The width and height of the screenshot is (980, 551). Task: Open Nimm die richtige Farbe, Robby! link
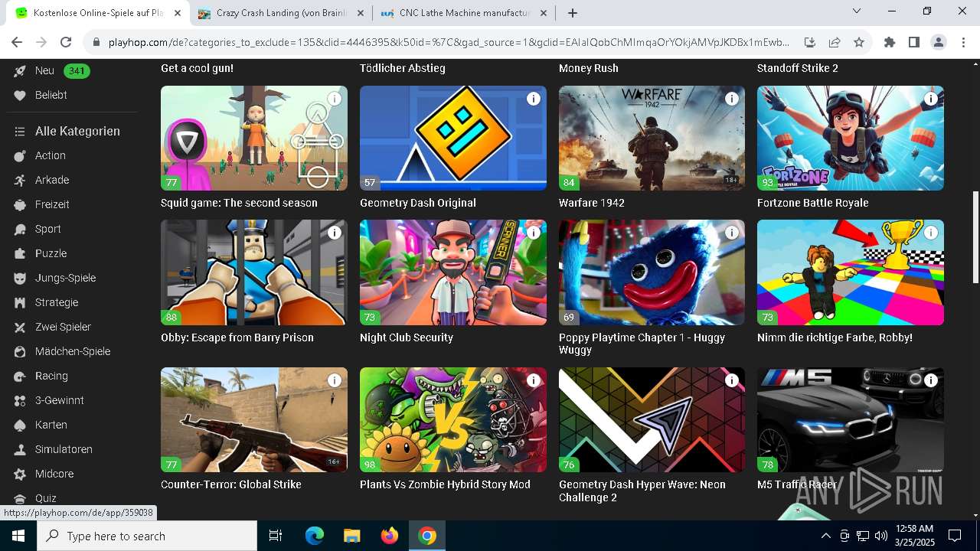pyautogui.click(x=835, y=337)
